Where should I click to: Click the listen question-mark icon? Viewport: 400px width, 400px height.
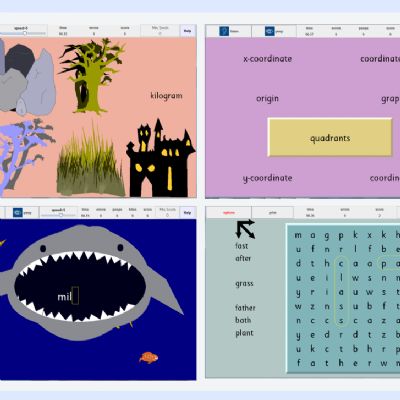(x=224, y=31)
